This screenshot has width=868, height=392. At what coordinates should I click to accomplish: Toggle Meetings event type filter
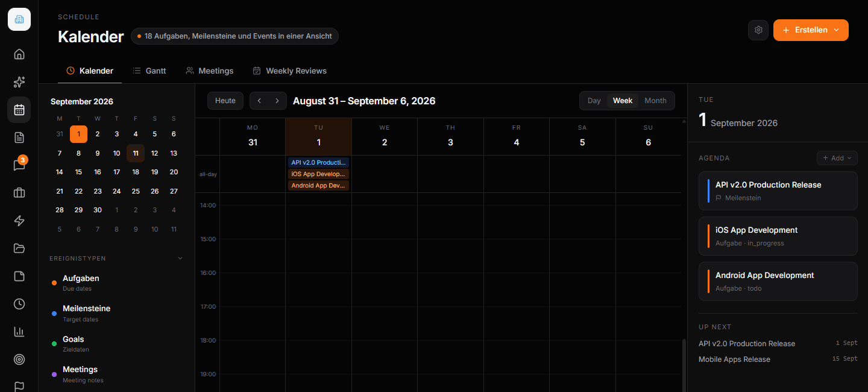point(117,374)
